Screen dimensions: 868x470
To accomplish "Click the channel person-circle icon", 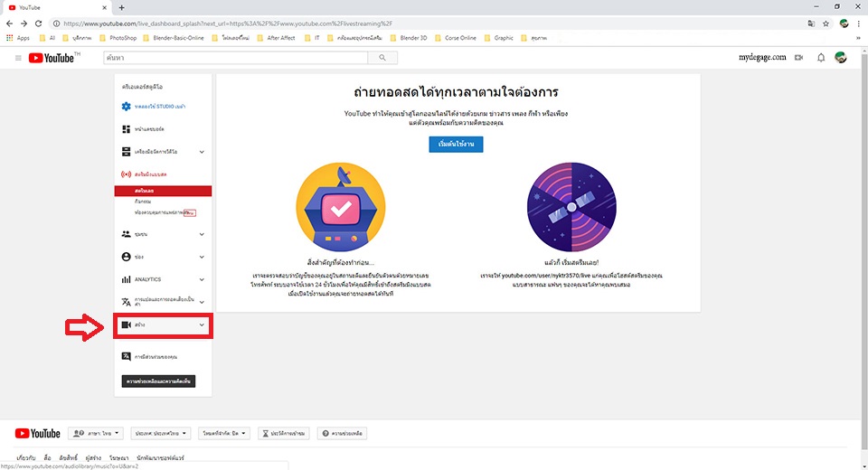I will point(127,257).
